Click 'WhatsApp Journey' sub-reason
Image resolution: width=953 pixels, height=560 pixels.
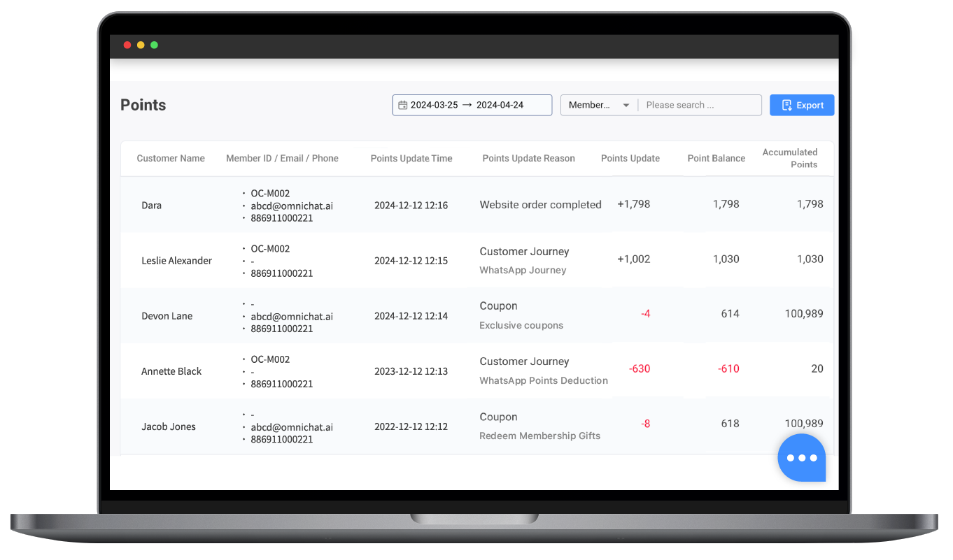pos(523,271)
